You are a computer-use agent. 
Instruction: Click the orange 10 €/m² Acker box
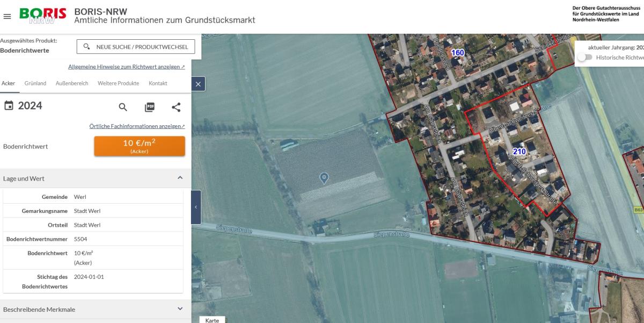140,146
